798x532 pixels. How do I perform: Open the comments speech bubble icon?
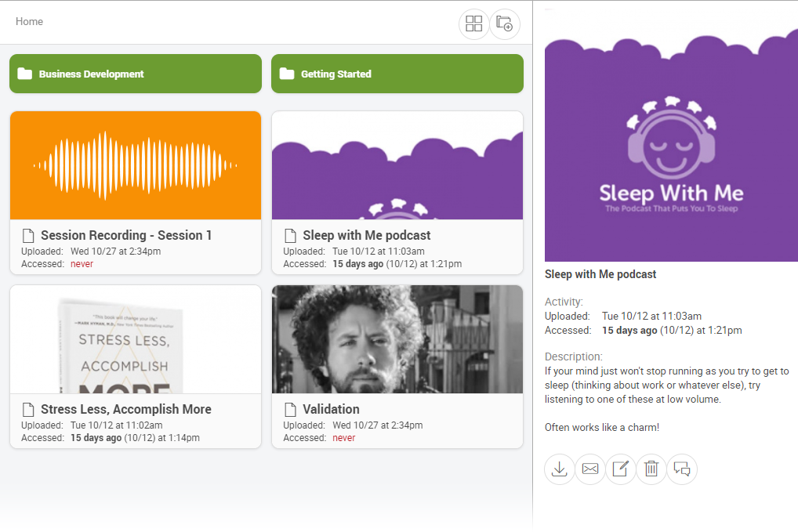(x=682, y=469)
